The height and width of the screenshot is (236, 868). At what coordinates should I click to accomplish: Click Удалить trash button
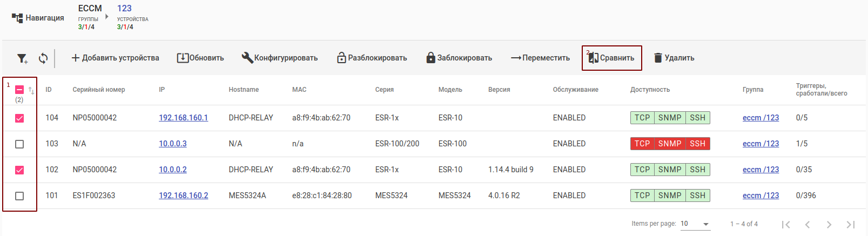(674, 58)
